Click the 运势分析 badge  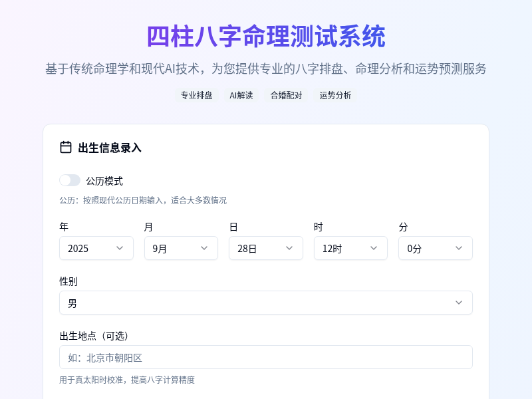point(334,95)
